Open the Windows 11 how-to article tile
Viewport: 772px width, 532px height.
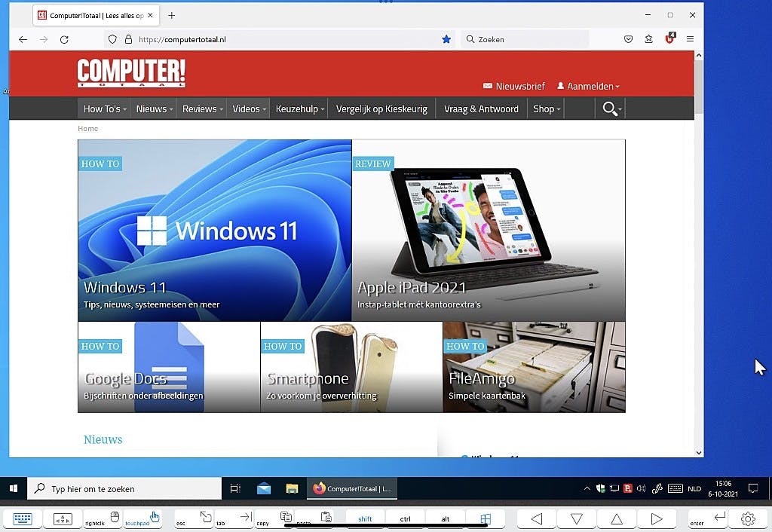215,231
